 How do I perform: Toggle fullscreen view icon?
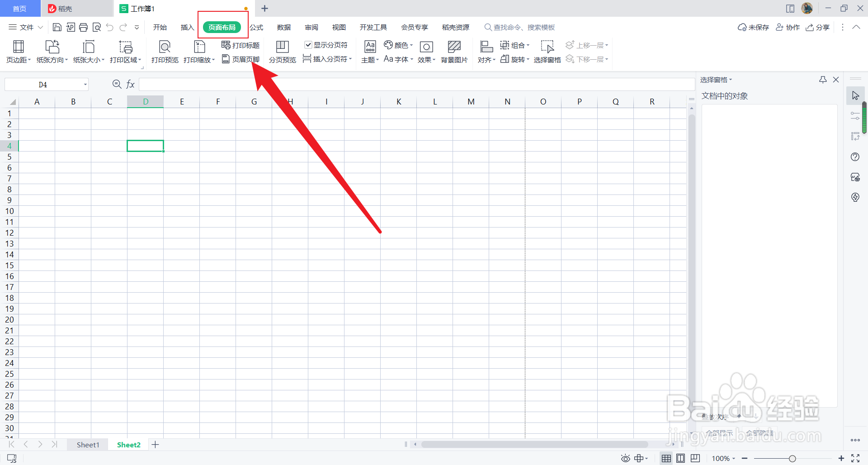coord(855,458)
